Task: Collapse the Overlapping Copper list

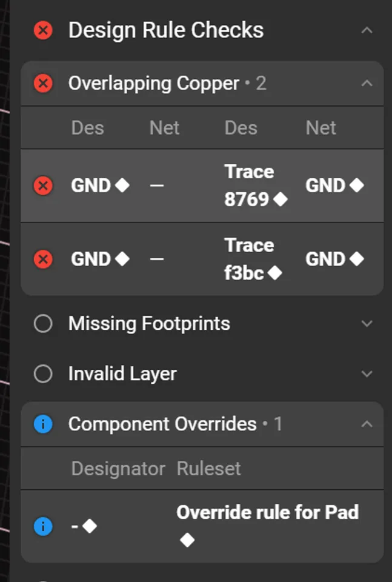Action: 367,83
